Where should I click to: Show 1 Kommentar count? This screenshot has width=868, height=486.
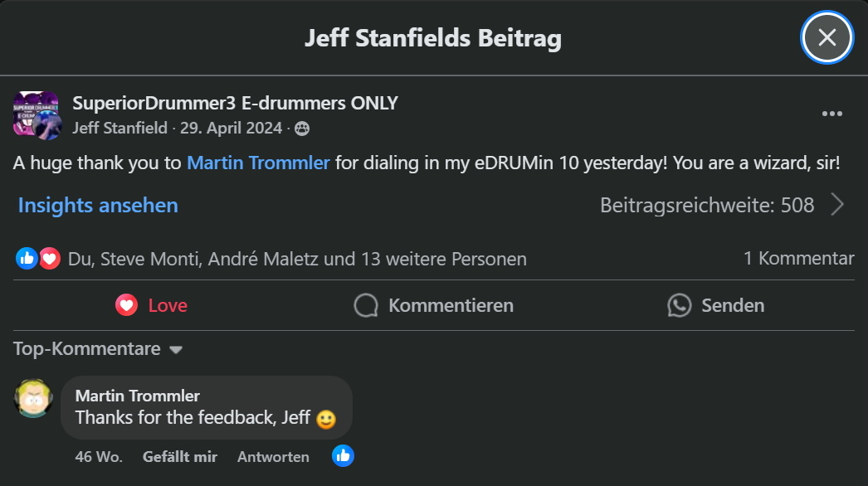[x=798, y=259]
